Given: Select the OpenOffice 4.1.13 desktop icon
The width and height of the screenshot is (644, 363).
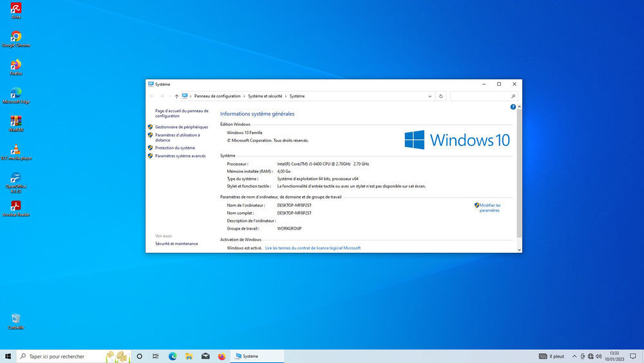Looking at the screenshot, I should point(15,182).
